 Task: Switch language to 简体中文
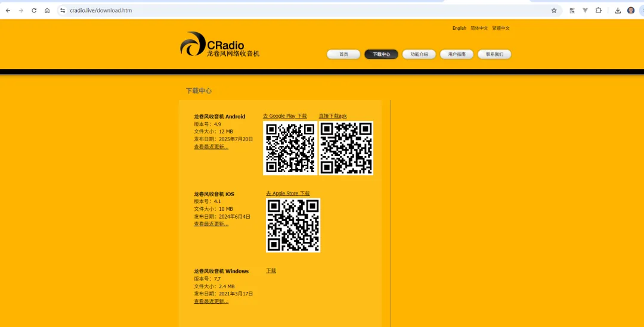[479, 29]
